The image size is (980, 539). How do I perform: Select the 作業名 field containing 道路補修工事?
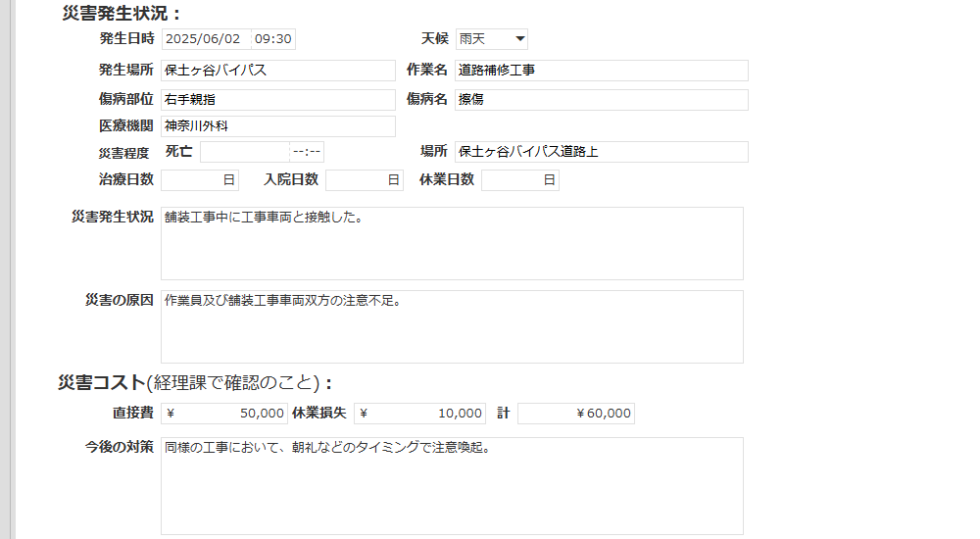click(x=601, y=71)
